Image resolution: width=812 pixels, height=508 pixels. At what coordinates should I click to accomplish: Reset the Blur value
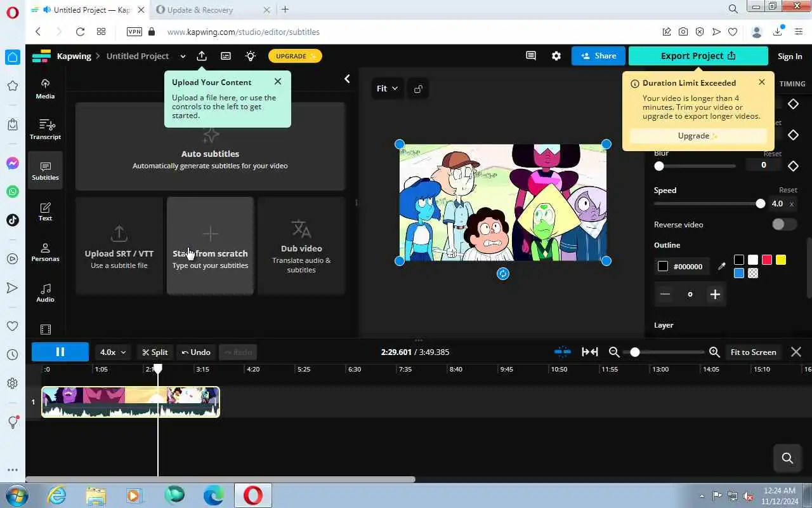pyautogui.click(x=772, y=154)
